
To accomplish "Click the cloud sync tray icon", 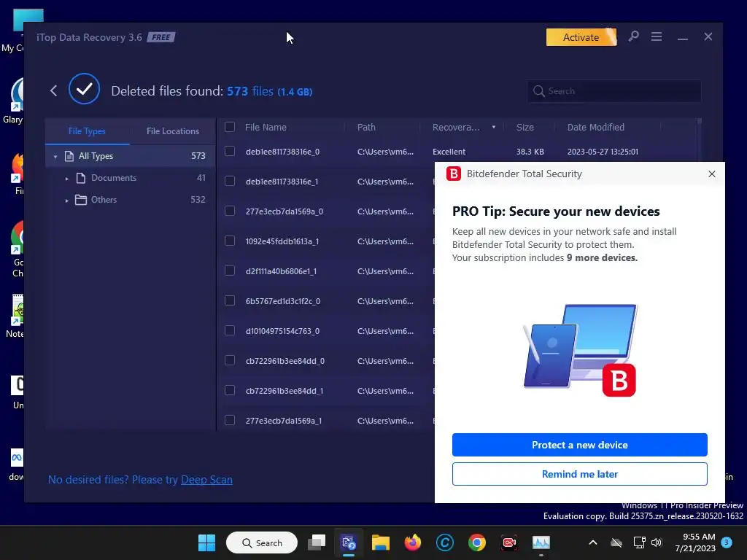I will [x=616, y=542].
